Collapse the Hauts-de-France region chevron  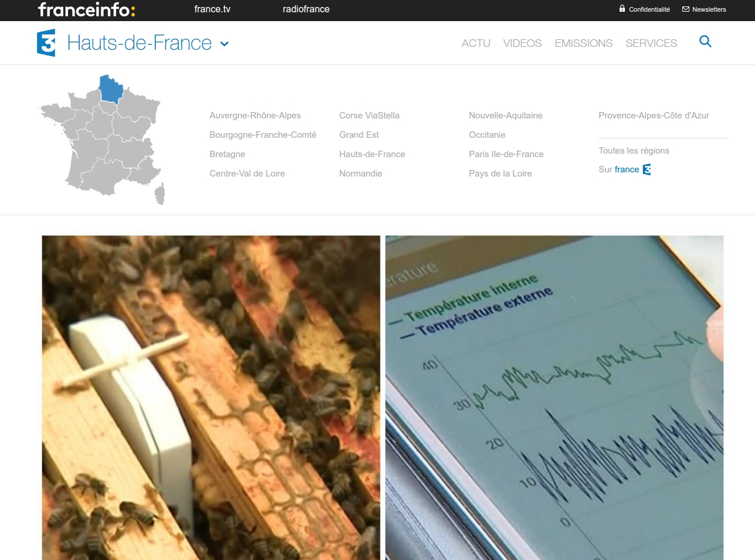224,44
